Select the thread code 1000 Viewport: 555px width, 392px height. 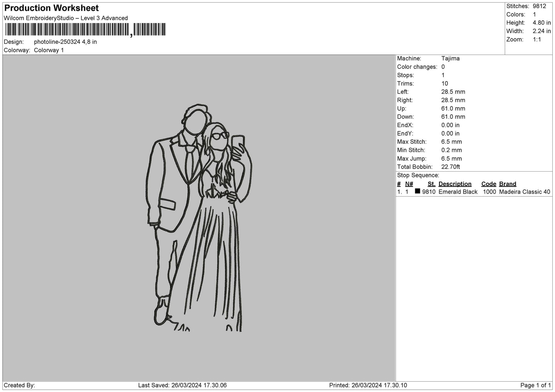[x=489, y=192]
